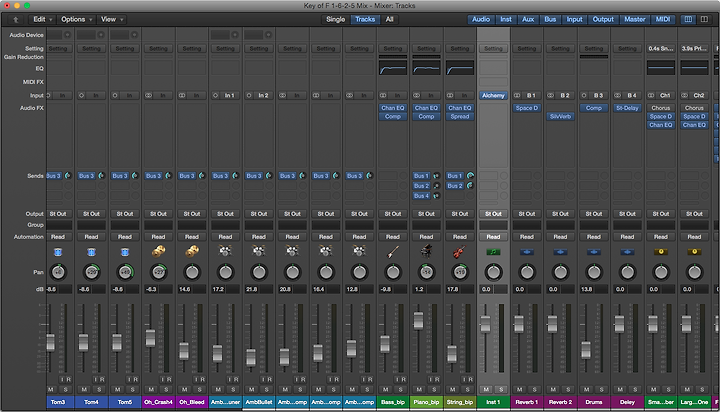
Task: Open the Inst 1 Setting dropdown
Action: 493,48
